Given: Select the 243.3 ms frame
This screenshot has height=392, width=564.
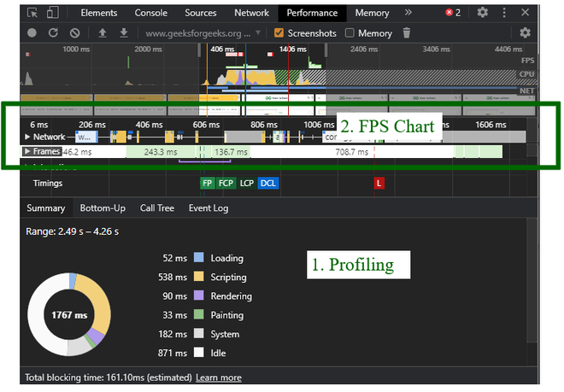Looking at the screenshot, I should pyautogui.click(x=161, y=152).
